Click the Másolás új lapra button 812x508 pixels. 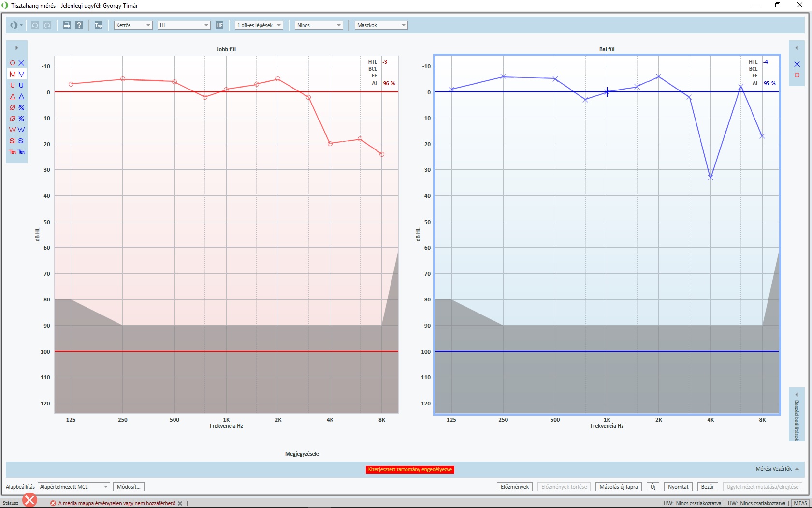619,487
